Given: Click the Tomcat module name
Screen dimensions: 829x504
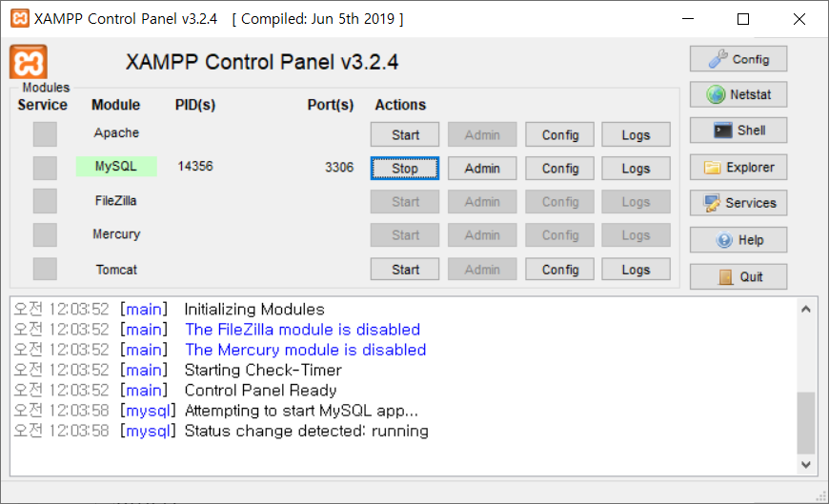Looking at the screenshot, I should (116, 270).
